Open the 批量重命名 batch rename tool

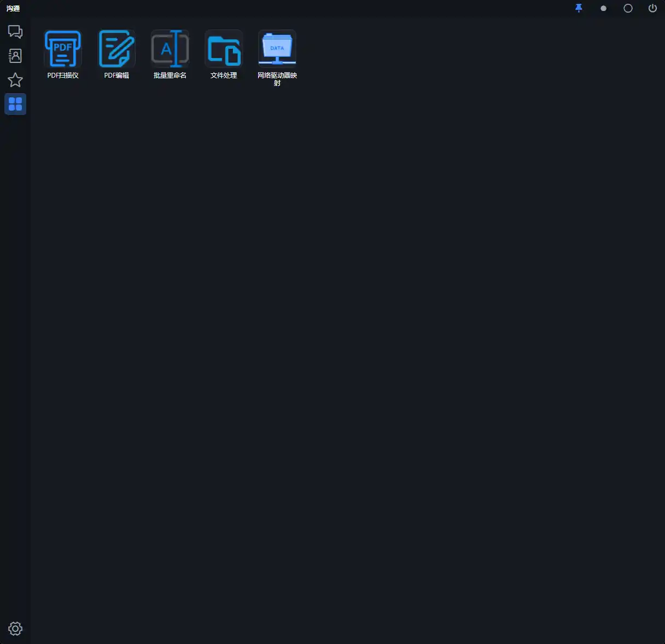(x=170, y=49)
